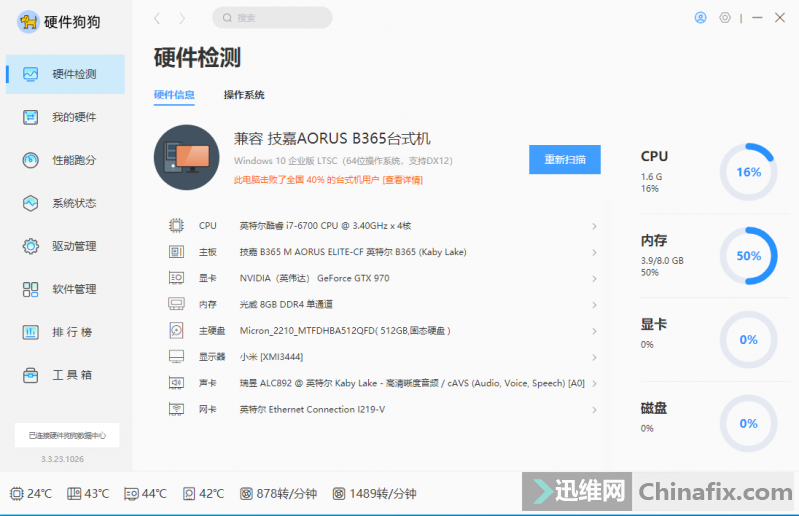The image size is (799, 516).
Task: Click the 显卡 graphics card icon
Action: point(176,278)
